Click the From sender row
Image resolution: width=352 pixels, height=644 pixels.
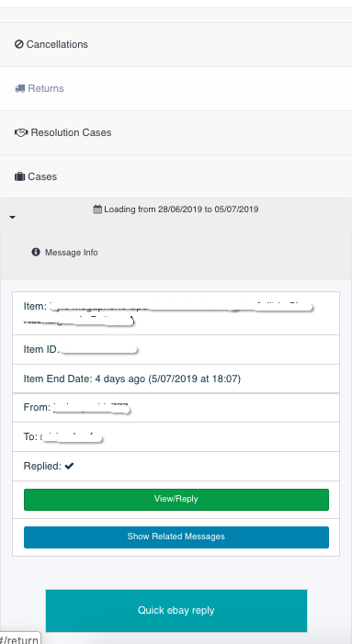click(176, 408)
